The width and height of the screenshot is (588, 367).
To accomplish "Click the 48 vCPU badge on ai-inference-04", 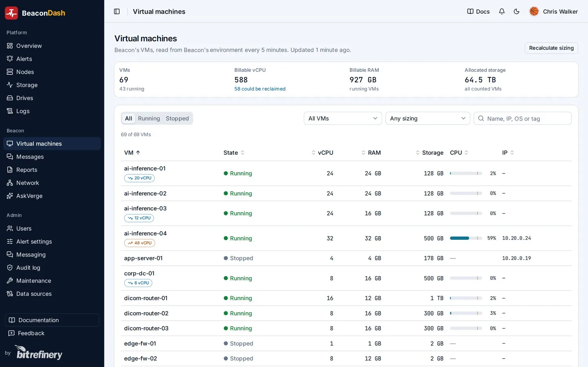I will coord(140,243).
